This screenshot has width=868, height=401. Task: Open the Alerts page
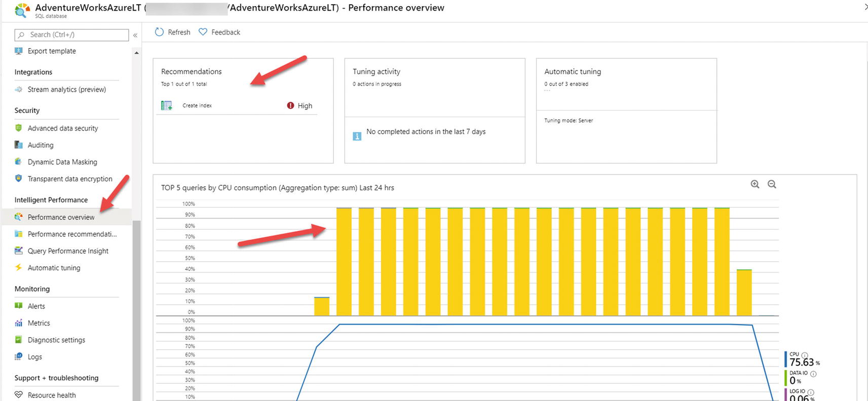click(x=36, y=306)
